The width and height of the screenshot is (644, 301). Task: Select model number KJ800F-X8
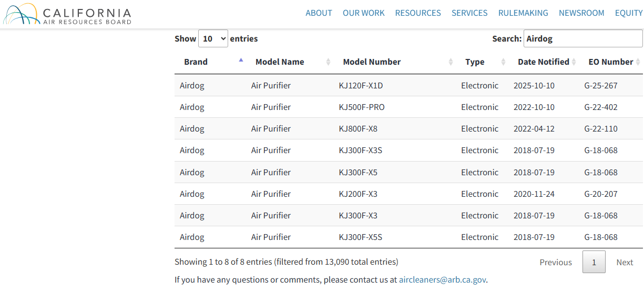click(x=358, y=128)
